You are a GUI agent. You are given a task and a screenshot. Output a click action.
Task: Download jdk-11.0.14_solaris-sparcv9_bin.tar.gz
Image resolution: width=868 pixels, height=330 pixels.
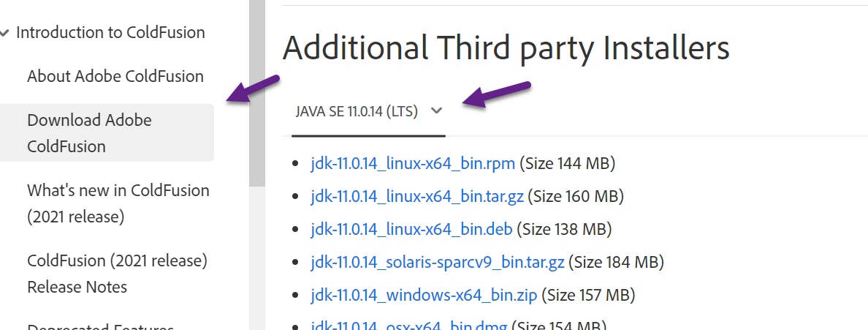(438, 262)
